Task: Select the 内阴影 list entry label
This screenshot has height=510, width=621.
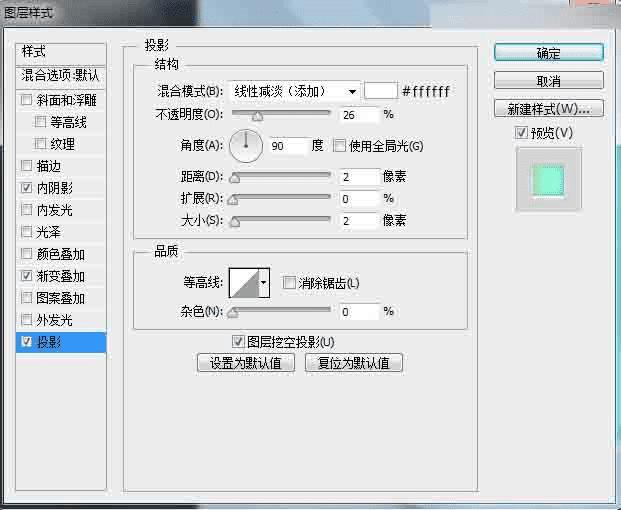Action: click(x=55, y=188)
